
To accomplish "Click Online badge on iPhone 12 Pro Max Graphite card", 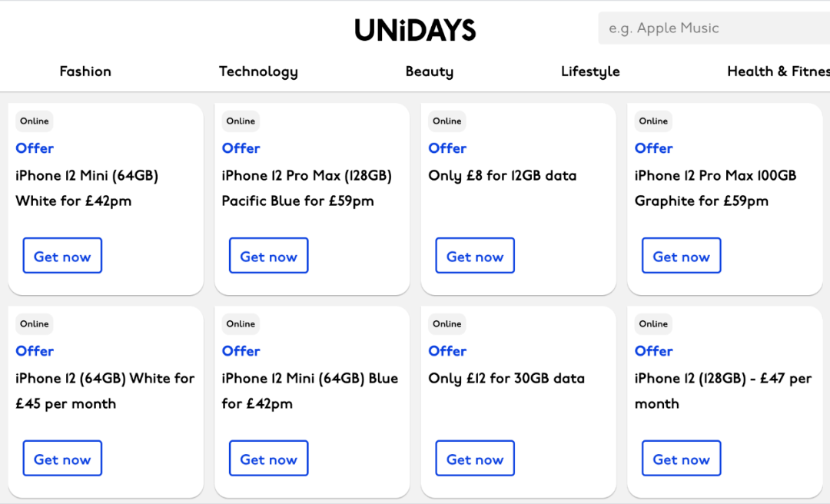I will 653,121.
